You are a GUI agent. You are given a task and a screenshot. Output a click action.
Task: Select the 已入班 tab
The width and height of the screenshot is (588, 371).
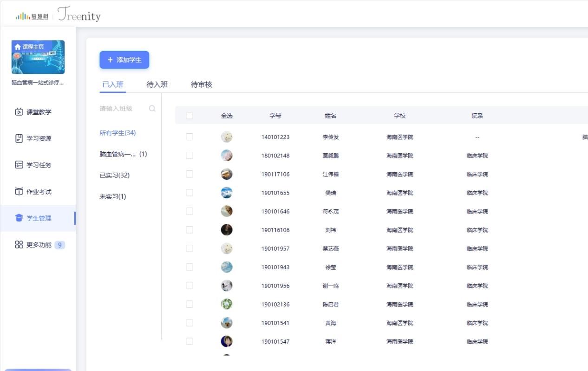click(113, 85)
